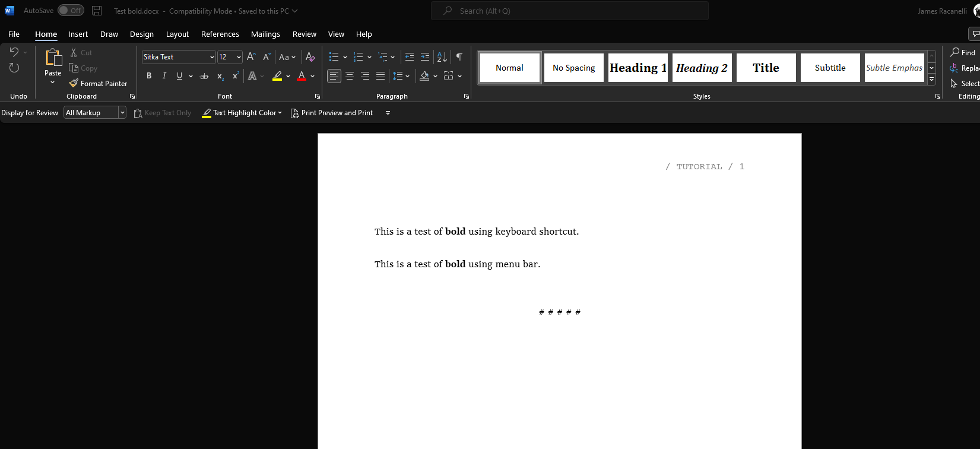The image size is (980, 449).
Task: Select the Bullets list icon
Action: pyautogui.click(x=334, y=57)
